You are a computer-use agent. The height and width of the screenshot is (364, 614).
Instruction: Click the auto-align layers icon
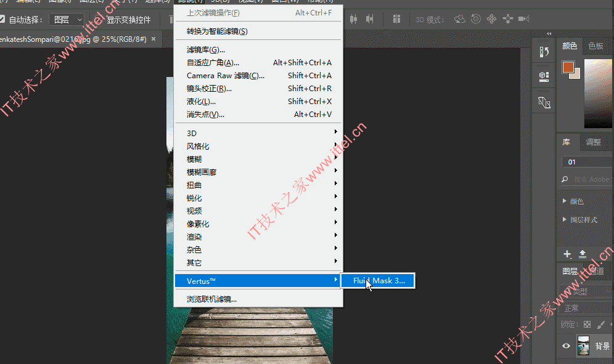[x=396, y=19]
